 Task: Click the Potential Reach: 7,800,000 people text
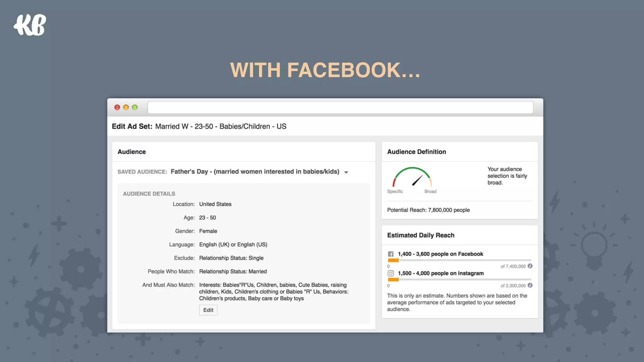pyautogui.click(x=428, y=210)
